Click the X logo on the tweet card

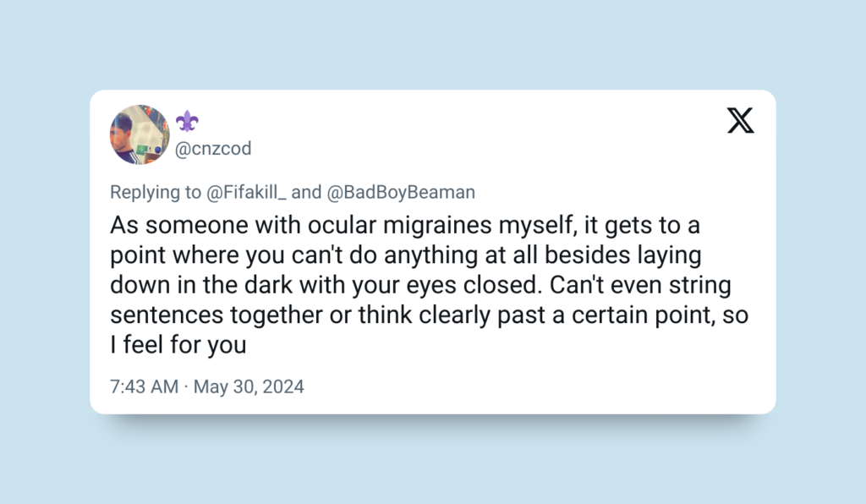(741, 120)
